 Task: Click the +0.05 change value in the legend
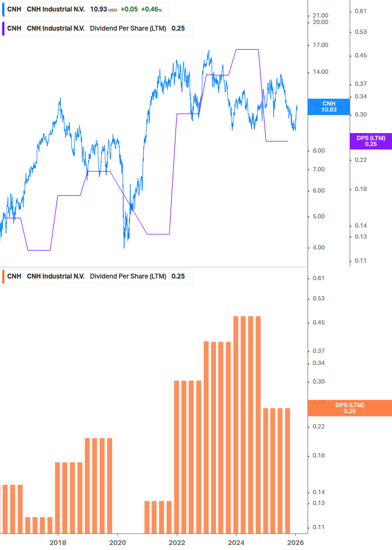129,9
